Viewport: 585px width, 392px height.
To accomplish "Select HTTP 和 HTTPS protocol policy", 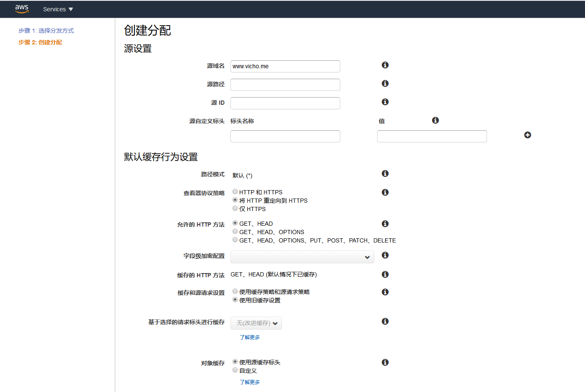I will point(235,192).
